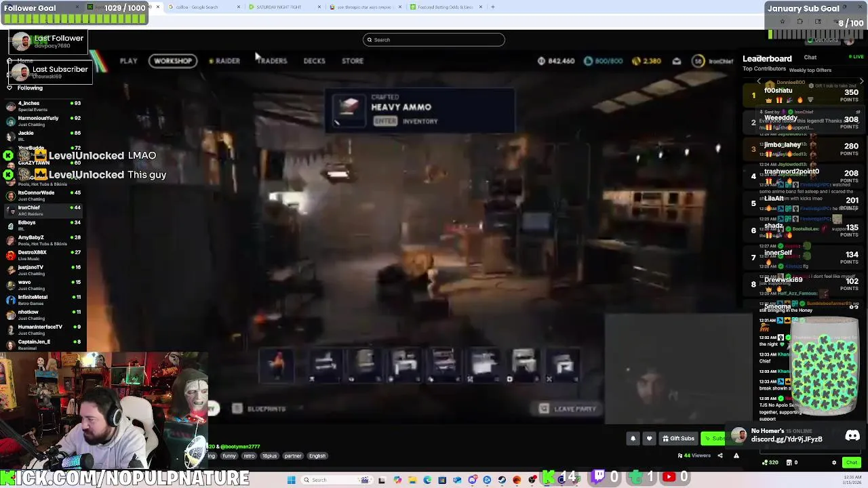Click the Gift Subs button
This screenshot has height=488, width=868.
point(678,439)
